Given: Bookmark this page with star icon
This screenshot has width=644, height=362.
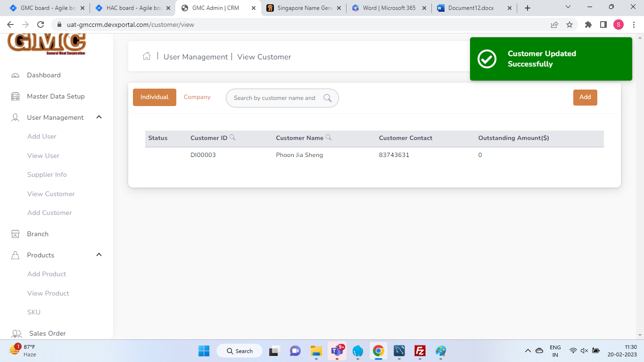Looking at the screenshot, I should pos(570,25).
